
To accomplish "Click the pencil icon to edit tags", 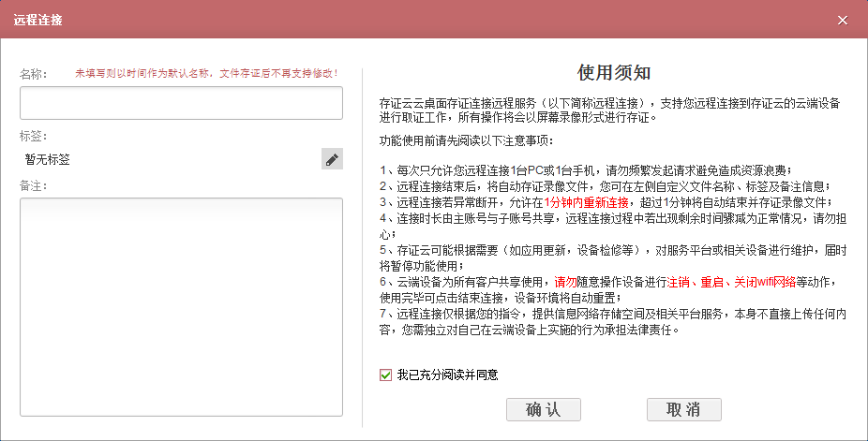I will click(332, 159).
